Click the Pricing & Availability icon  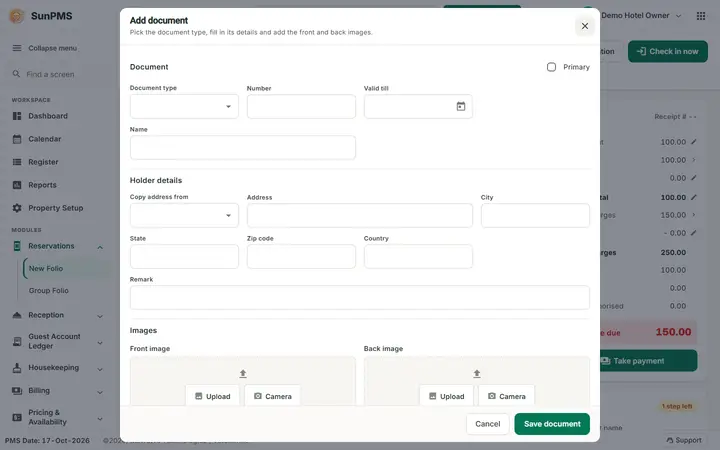click(x=17, y=417)
